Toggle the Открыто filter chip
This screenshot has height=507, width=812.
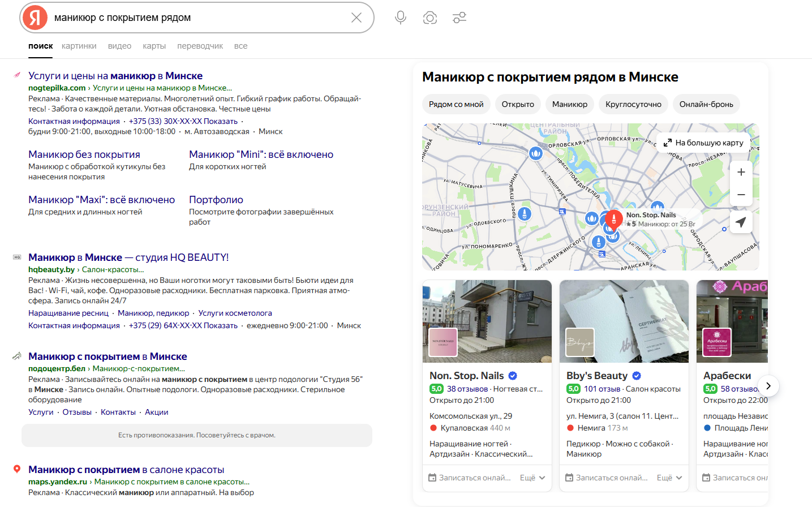pyautogui.click(x=518, y=104)
